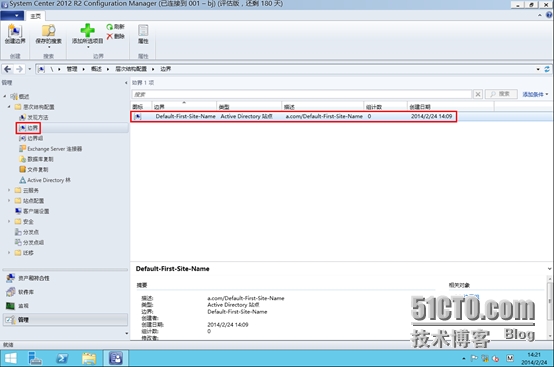Open Help using the question mark icon

click(549, 15)
